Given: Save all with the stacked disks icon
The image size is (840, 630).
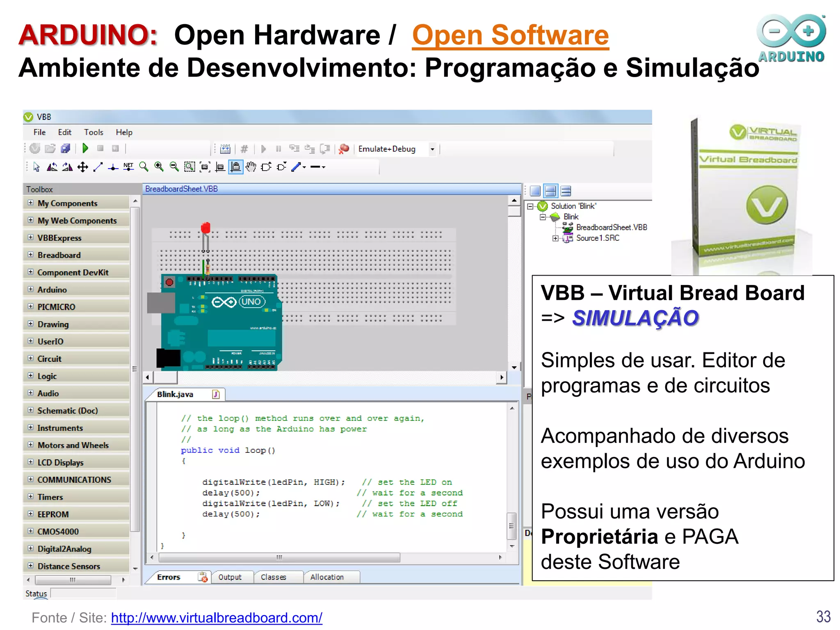Looking at the screenshot, I should [x=66, y=148].
